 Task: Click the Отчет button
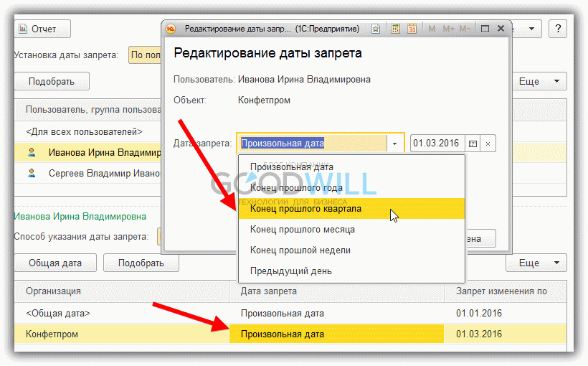pyautogui.click(x=43, y=29)
